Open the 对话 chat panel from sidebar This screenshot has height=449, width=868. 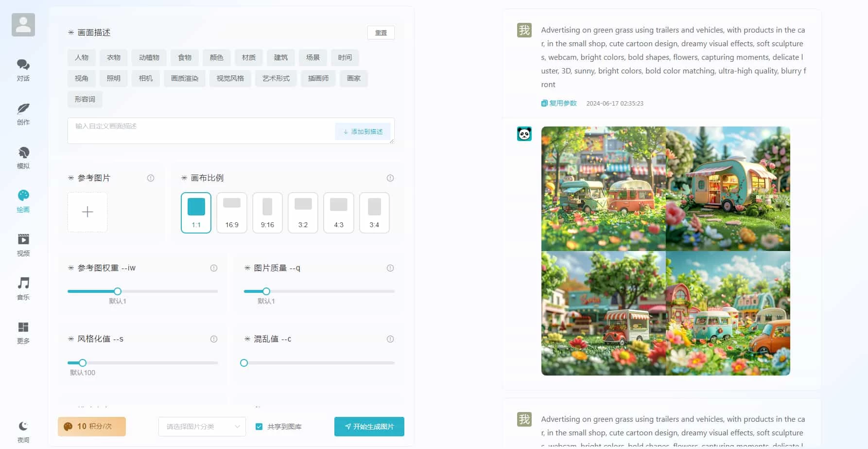click(23, 68)
